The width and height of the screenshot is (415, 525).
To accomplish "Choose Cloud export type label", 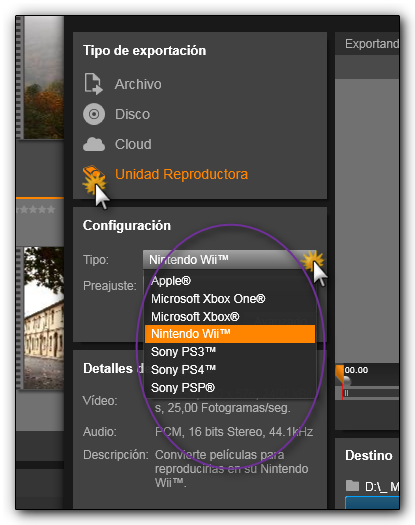I will [133, 144].
